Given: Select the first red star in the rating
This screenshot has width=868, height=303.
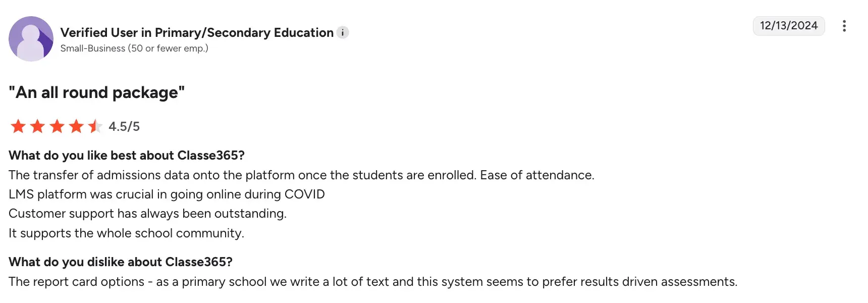Looking at the screenshot, I should coord(17,126).
